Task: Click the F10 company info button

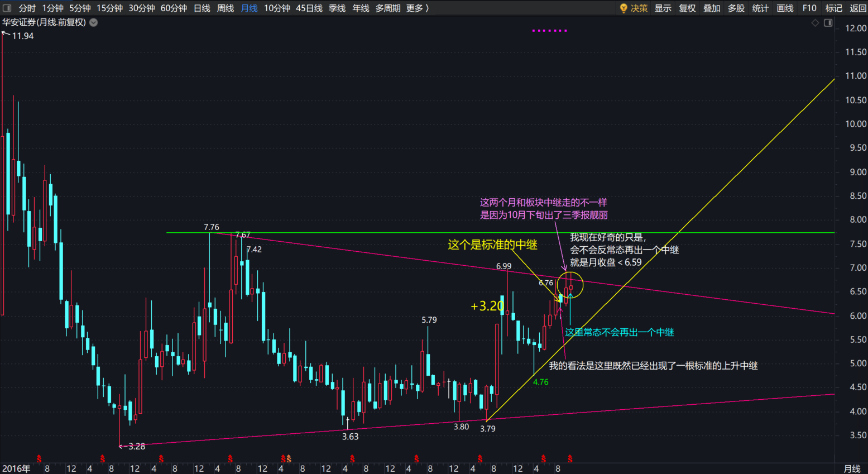Action: point(809,8)
